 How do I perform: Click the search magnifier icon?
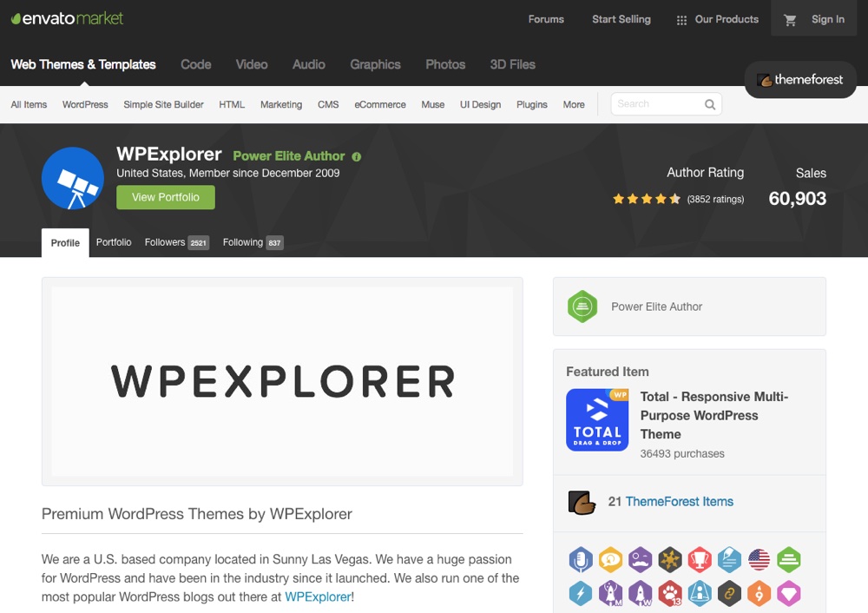(x=710, y=104)
